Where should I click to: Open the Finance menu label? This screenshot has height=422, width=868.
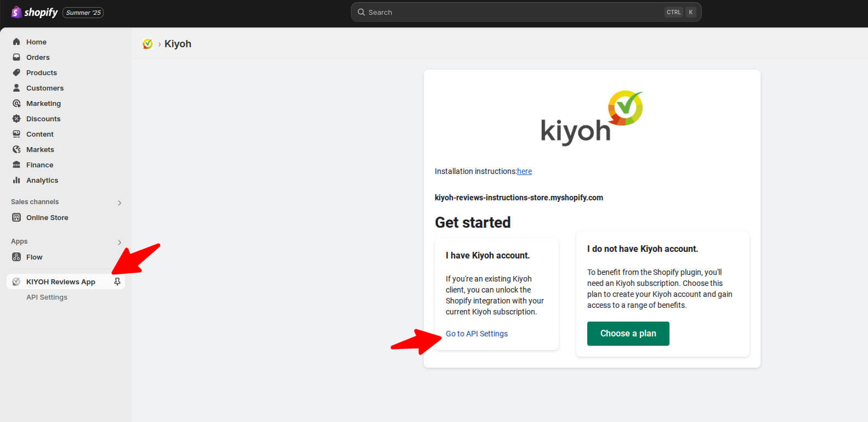[x=40, y=165]
